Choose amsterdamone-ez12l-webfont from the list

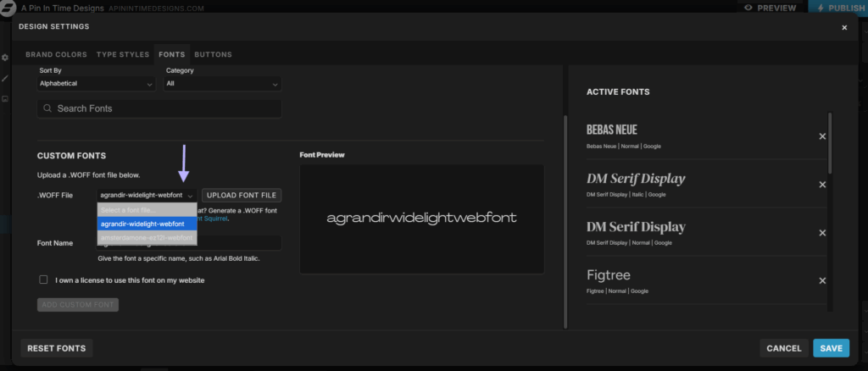147,238
